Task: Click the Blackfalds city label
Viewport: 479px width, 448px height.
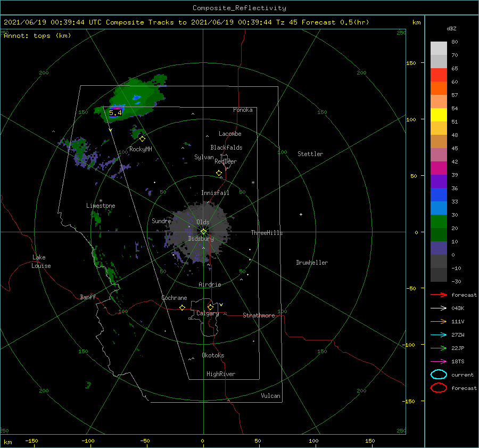Action: pos(226,148)
